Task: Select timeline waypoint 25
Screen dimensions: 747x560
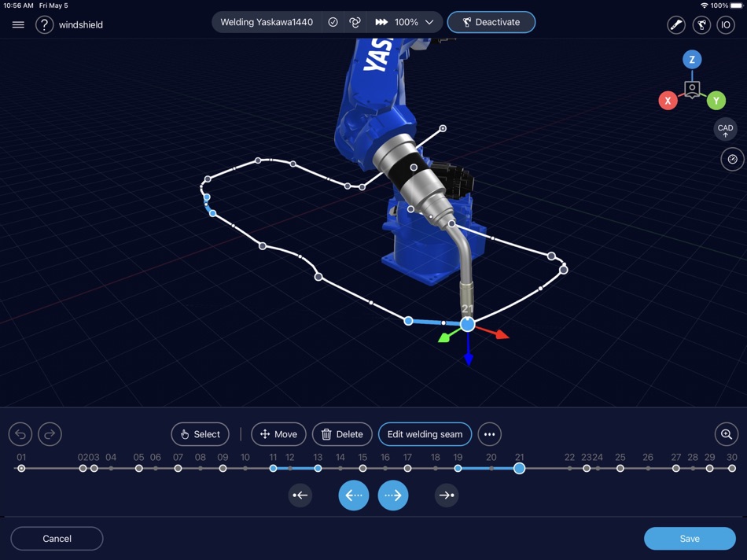Action: pyautogui.click(x=620, y=469)
